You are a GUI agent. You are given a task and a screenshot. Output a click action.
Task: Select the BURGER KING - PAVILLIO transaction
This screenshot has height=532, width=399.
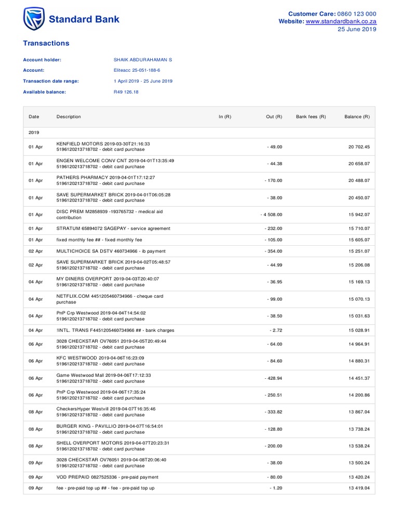coord(199,429)
